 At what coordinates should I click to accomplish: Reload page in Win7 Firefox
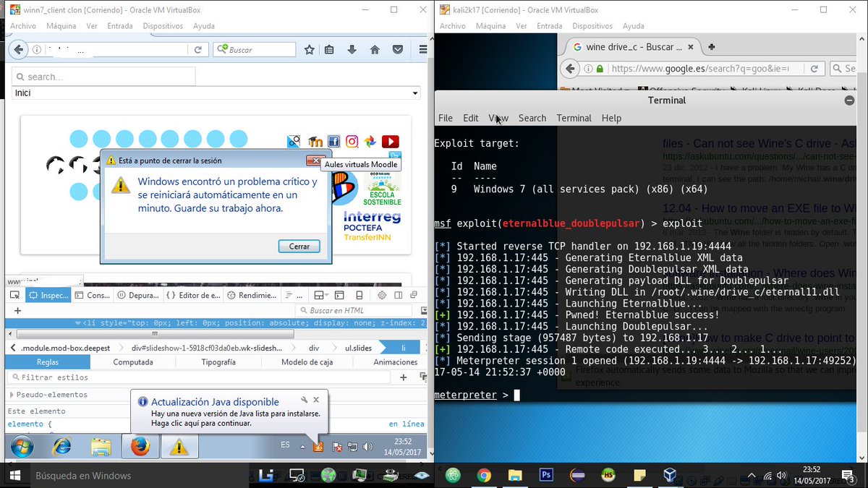coord(197,50)
